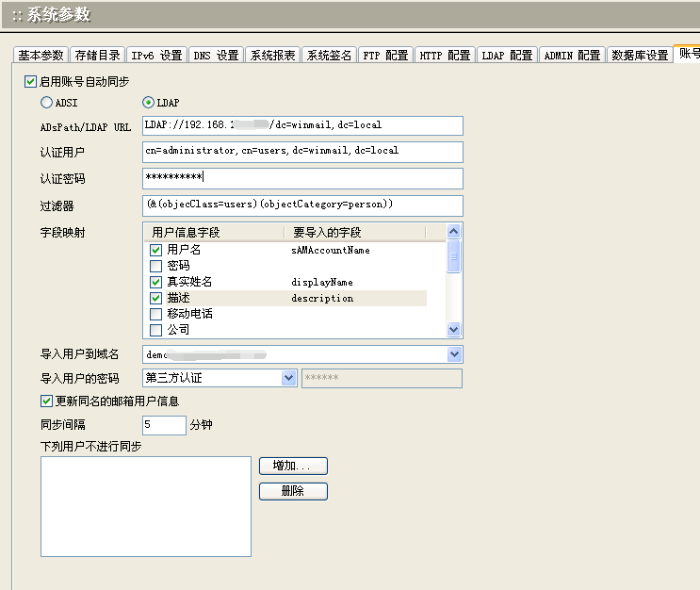Click into the 过滤器 text field

(x=301, y=205)
